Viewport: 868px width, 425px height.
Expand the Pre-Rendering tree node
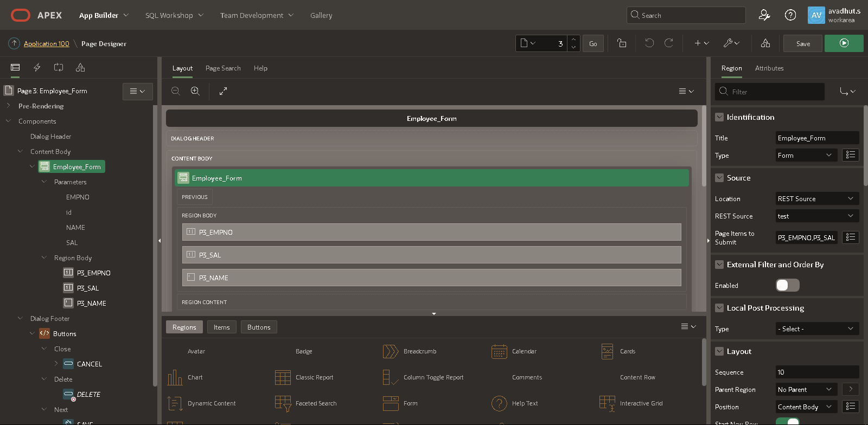[x=8, y=106]
